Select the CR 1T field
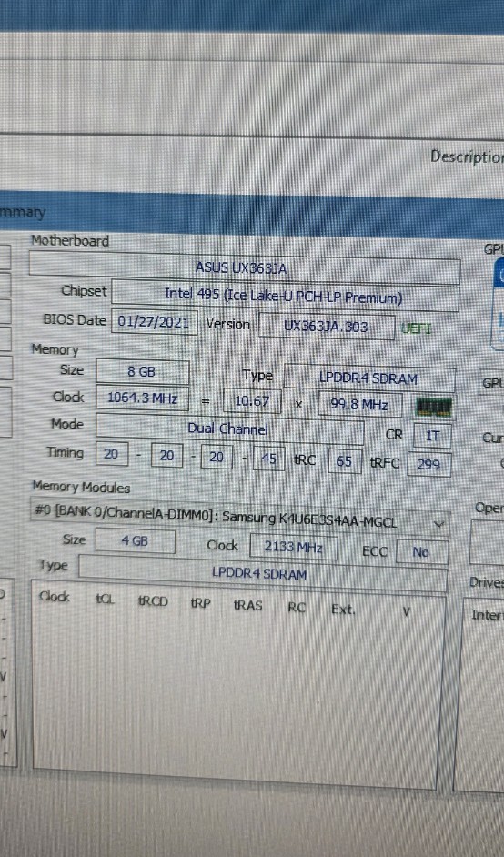Image resolution: width=504 pixels, height=857 pixels. (x=432, y=436)
